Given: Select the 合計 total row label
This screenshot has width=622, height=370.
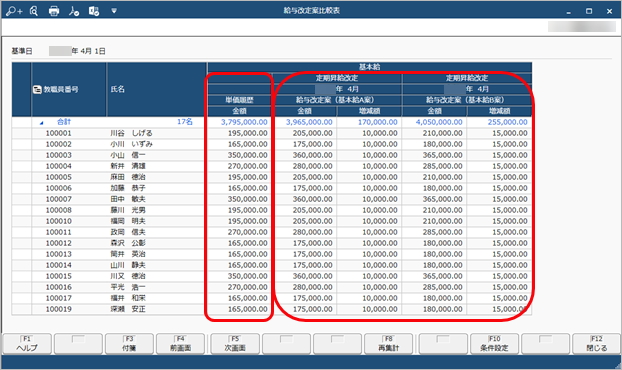Looking at the screenshot, I should pos(64,122).
